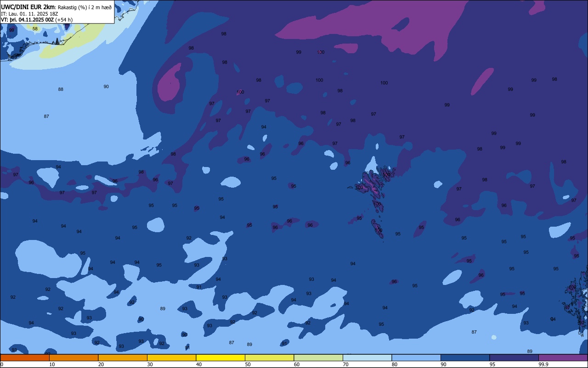
Task: Click the yellow 40–50 percent legend segment
Action: click(x=220, y=357)
